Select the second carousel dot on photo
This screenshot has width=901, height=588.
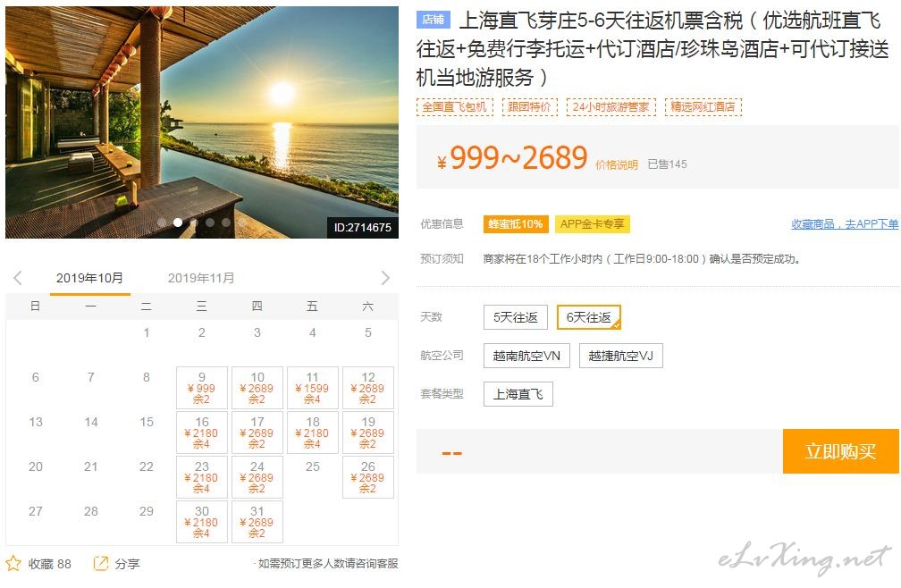coord(178,222)
